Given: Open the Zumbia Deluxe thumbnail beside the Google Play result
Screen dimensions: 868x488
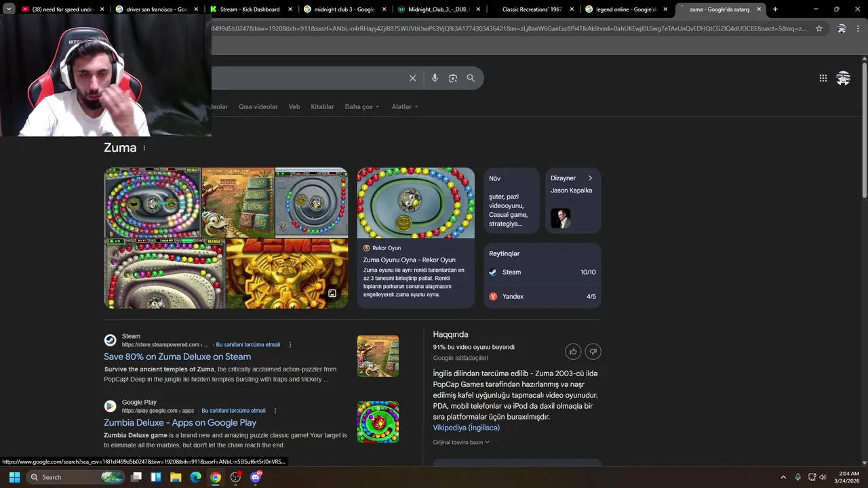Looking at the screenshot, I should (x=378, y=422).
